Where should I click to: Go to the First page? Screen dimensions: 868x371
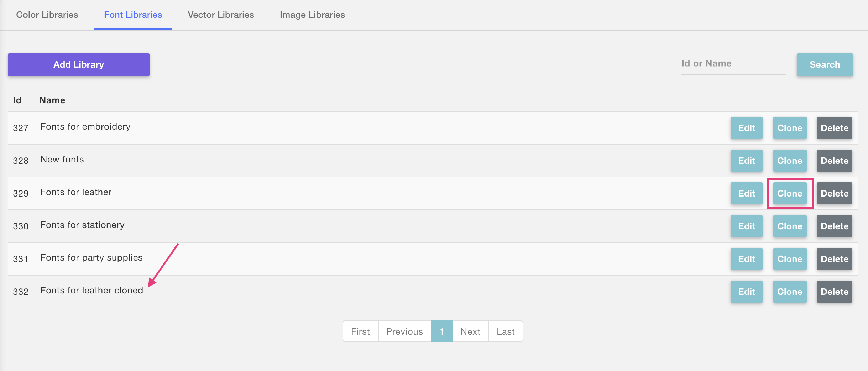tap(360, 331)
